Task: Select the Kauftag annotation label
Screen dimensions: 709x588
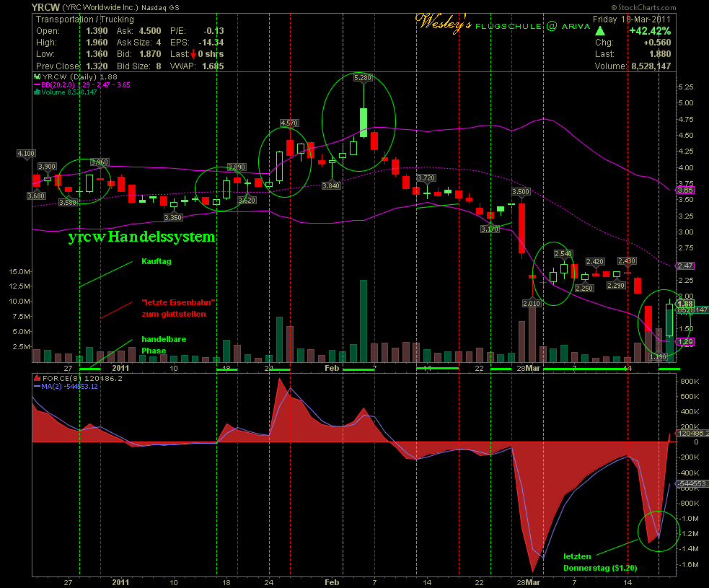Action: pyautogui.click(x=155, y=261)
